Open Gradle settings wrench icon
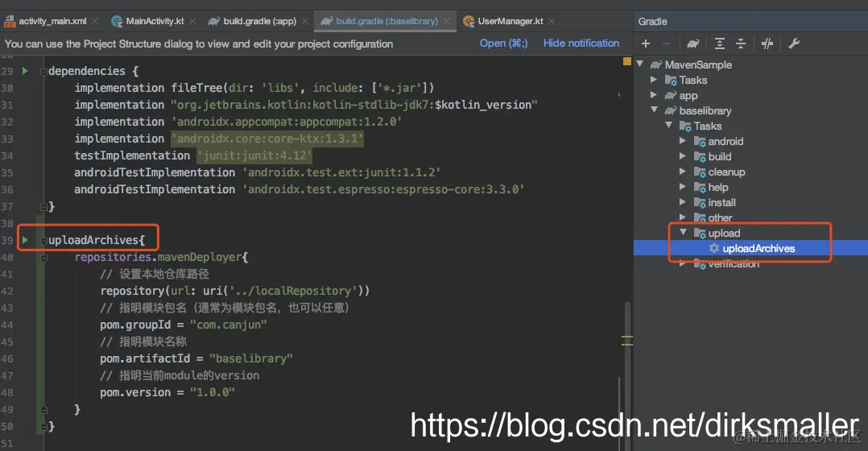This screenshot has height=451, width=868. click(794, 43)
